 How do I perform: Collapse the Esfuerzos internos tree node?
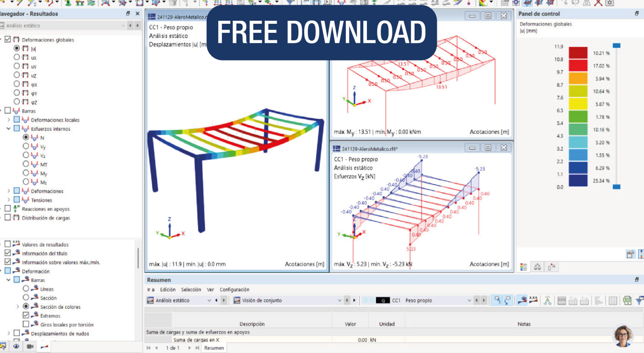8,128
